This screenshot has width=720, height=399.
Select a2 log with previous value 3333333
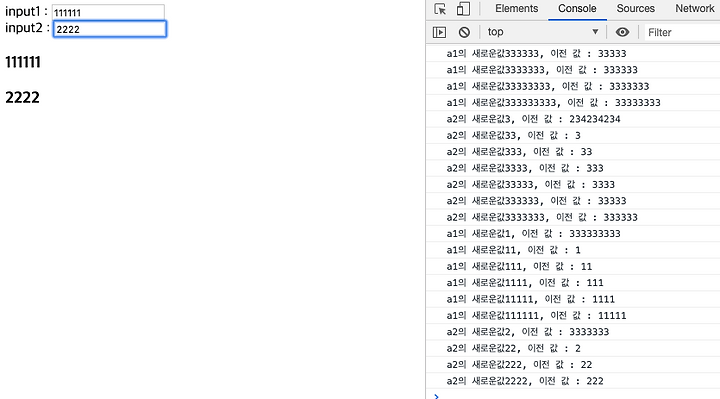pyautogui.click(x=573, y=332)
